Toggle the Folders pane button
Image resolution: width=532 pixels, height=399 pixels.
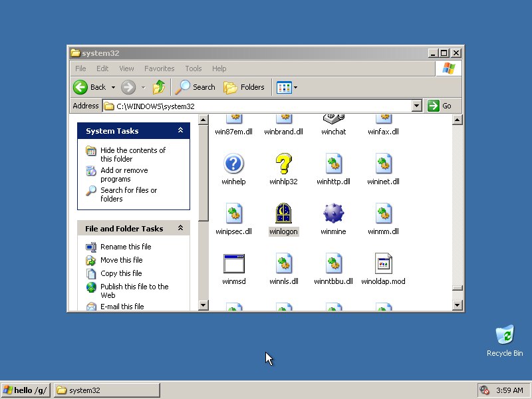click(243, 87)
